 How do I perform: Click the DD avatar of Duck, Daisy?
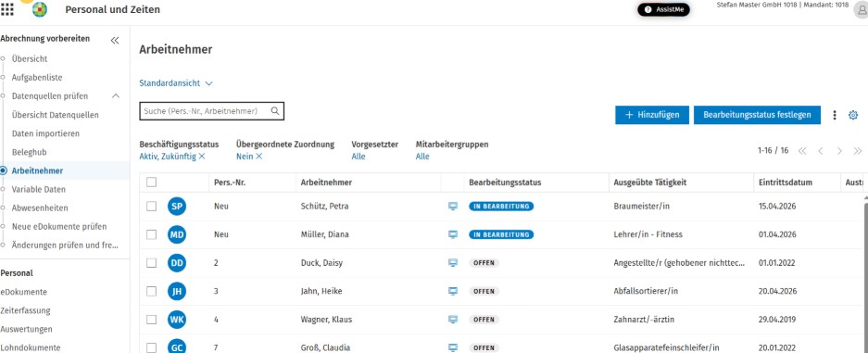coord(177,263)
